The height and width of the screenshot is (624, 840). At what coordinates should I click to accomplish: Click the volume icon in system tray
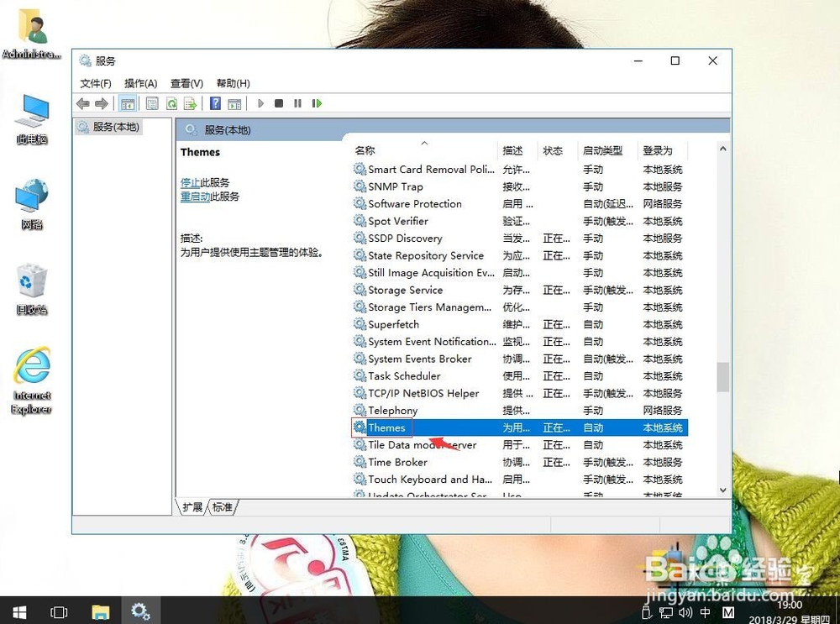coord(685,612)
